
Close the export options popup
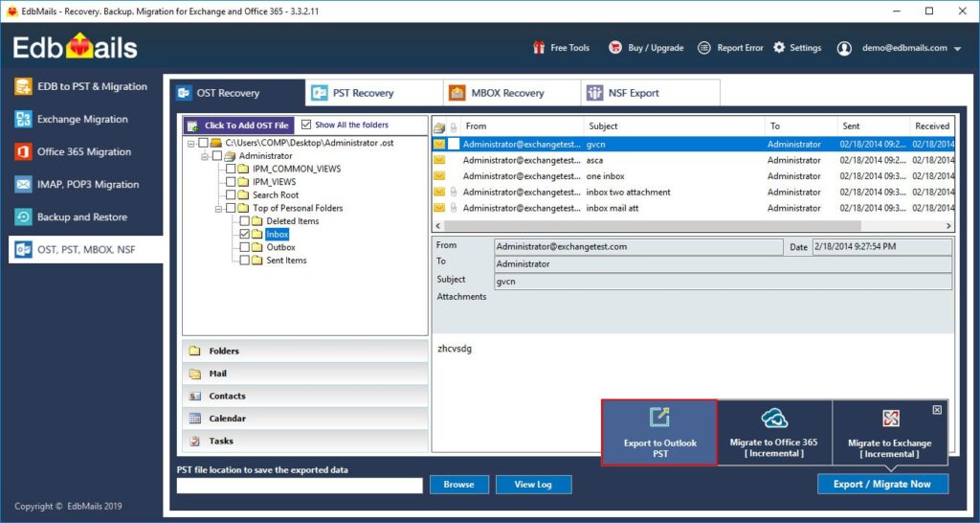pos(936,410)
